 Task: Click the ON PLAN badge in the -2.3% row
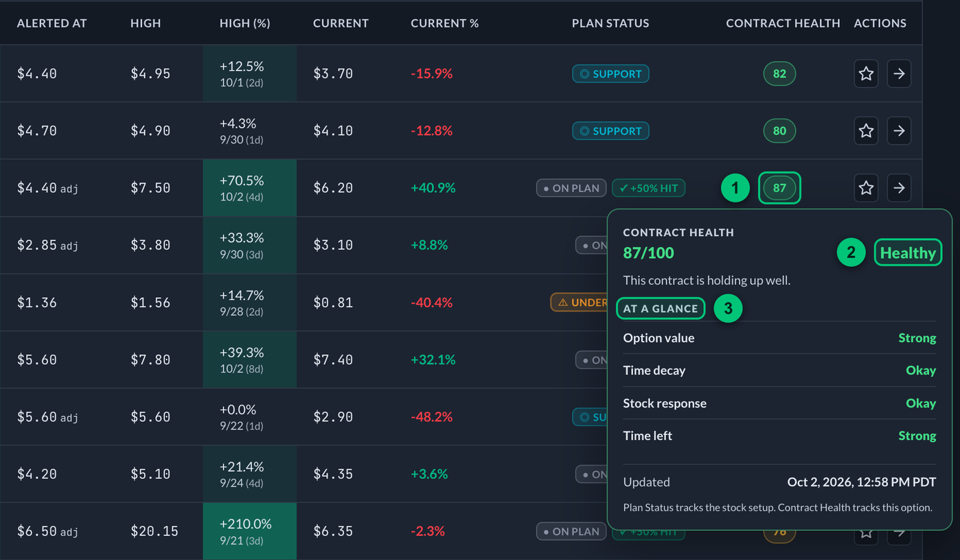tap(571, 531)
